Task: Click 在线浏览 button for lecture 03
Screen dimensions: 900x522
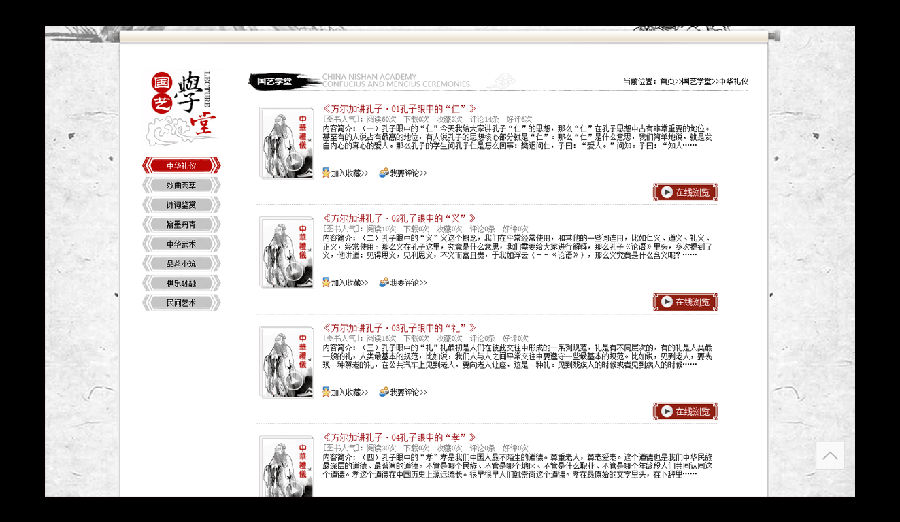Action: (685, 411)
